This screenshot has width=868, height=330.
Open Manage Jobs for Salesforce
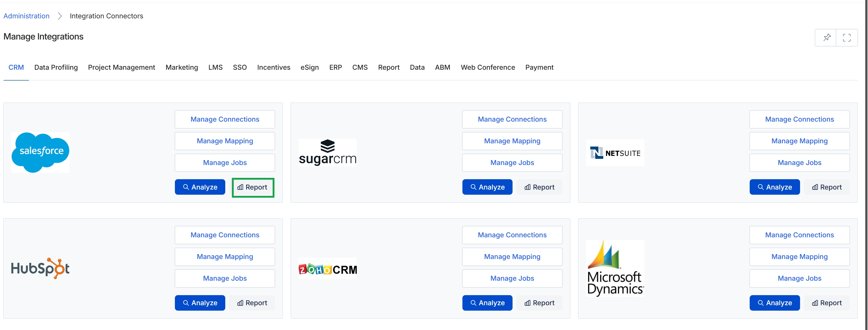pos(225,163)
